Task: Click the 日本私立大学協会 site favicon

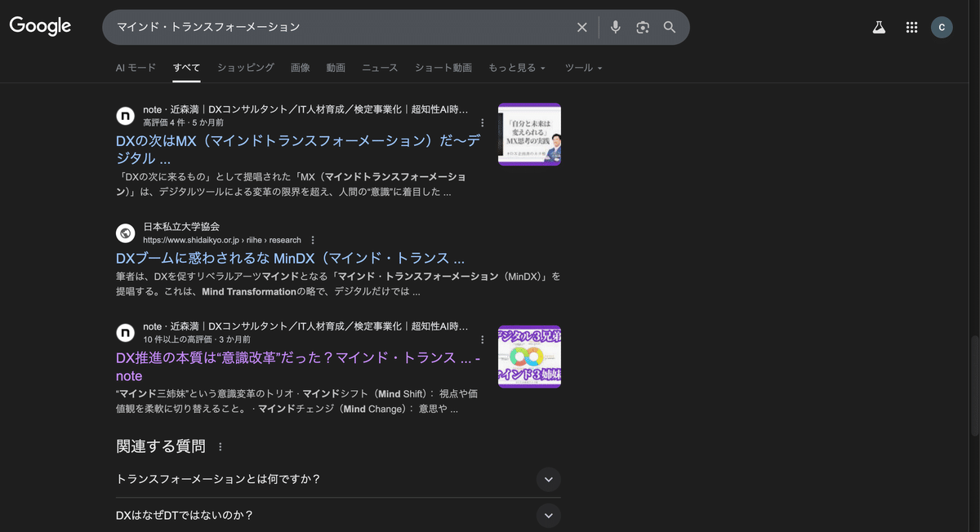Action: point(125,233)
